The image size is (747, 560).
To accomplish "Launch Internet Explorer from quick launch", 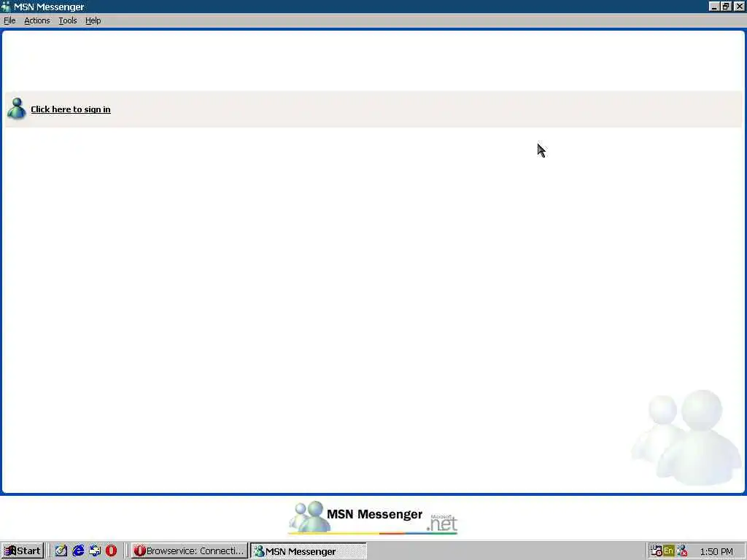I will pyautogui.click(x=78, y=551).
